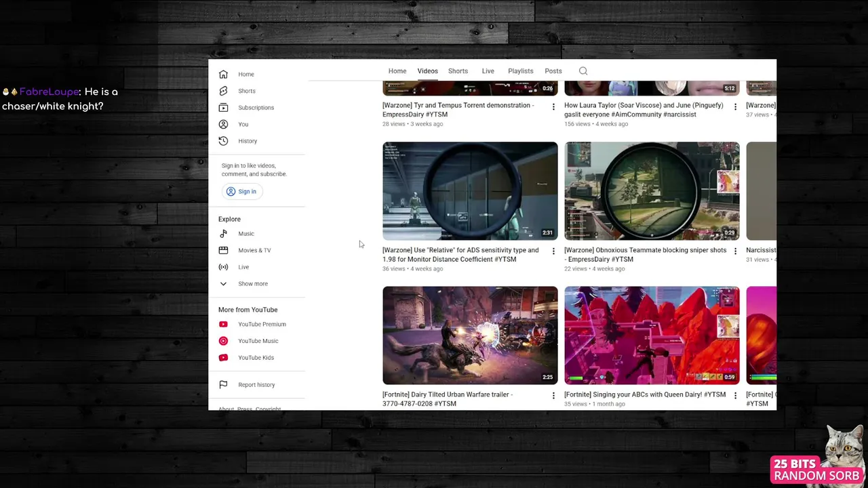Open title '[Fortnite] Singing your ABCs with Queen Dairy!'

(x=645, y=394)
